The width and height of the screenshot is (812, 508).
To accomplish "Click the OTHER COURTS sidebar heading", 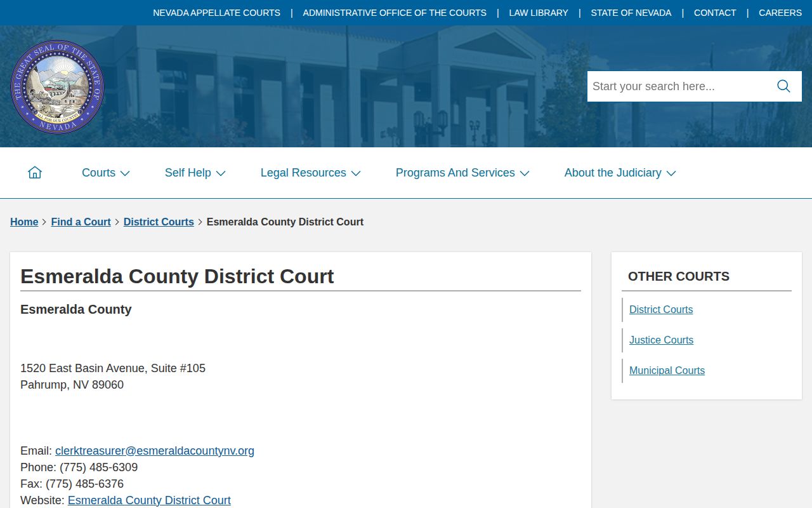I will (679, 276).
